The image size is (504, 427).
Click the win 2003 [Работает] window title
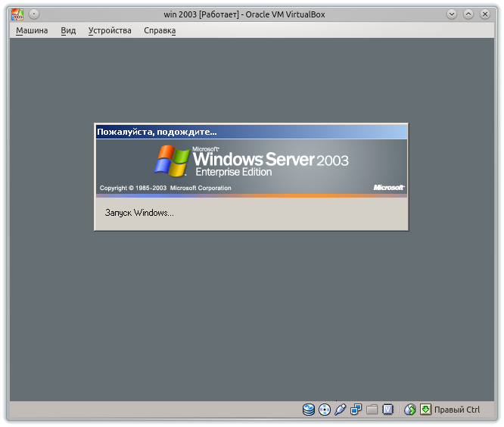(x=244, y=14)
